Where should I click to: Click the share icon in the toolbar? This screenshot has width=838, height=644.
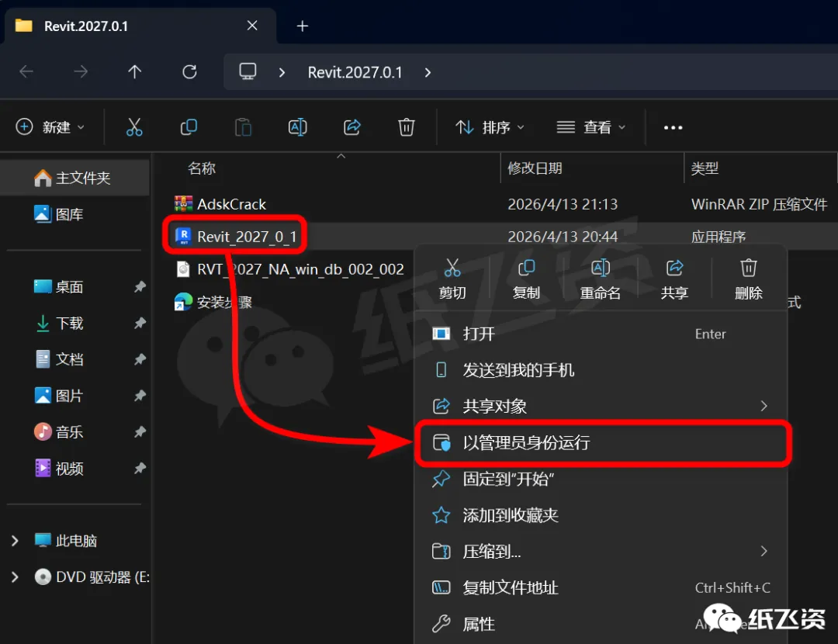click(x=352, y=127)
